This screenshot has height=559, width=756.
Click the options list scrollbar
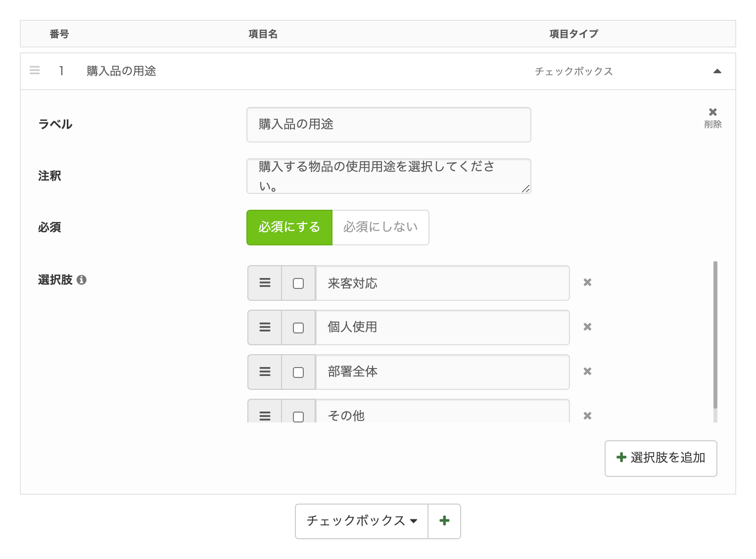coord(715,335)
